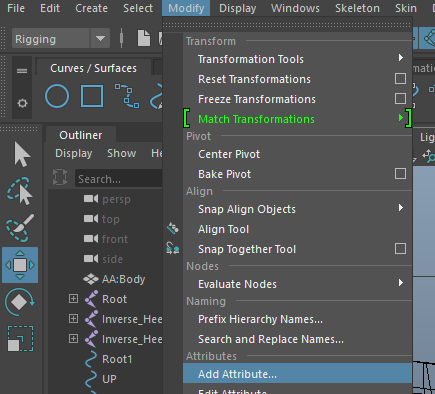Image resolution: width=435 pixels, height=394 pixels.
Task: Open the Display menu in menu bar
Action: tap(238, 8)
